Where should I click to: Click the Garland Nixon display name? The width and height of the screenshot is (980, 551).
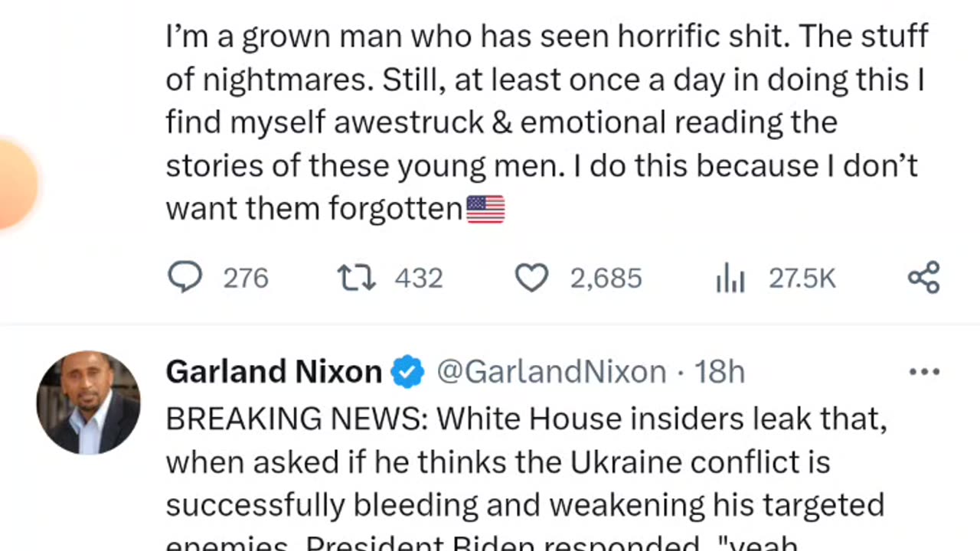273,372
